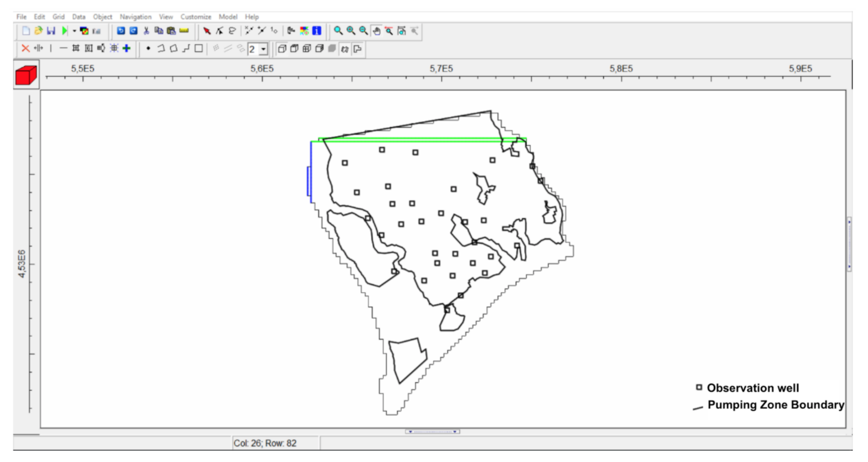This screenshot has height=462, width=868.
Task: Select the lasso selection tool
Action: click(x=232, y=31)
